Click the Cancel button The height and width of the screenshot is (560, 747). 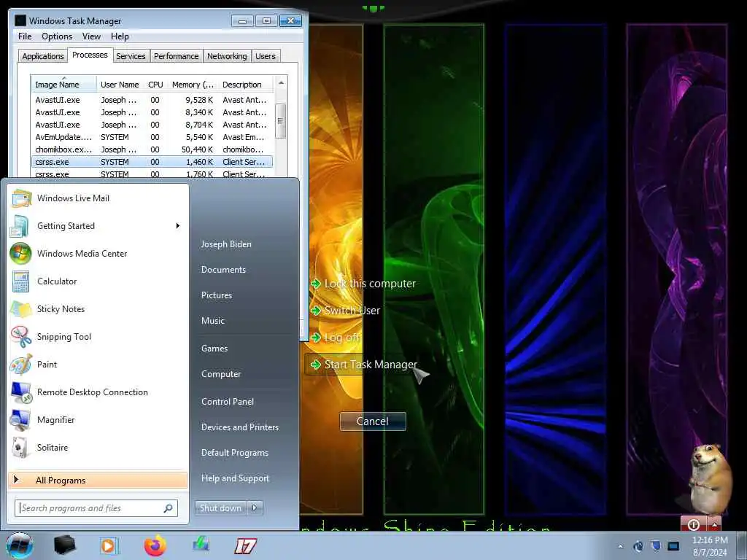[x=373, y=421]
